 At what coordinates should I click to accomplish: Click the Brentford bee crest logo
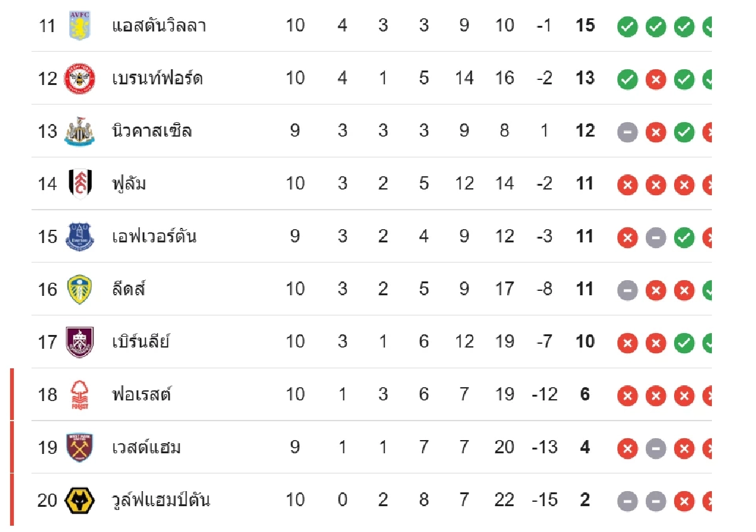[79, 79]
